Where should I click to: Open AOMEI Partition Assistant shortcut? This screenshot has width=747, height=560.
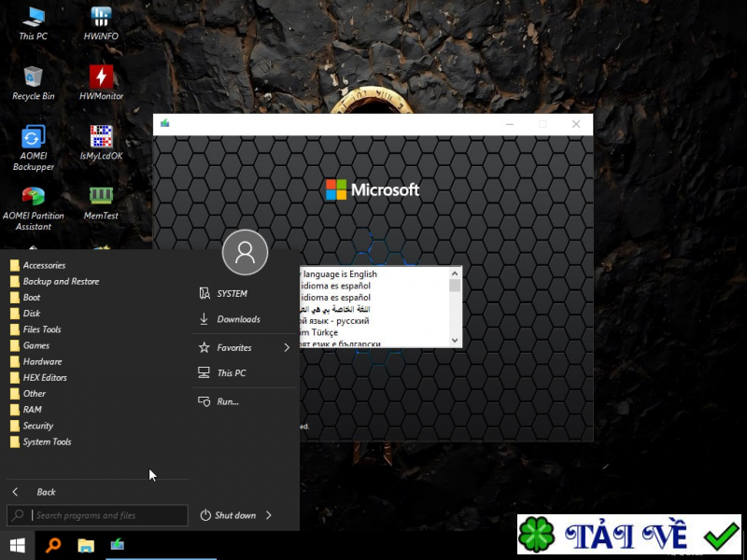[34, 197]
